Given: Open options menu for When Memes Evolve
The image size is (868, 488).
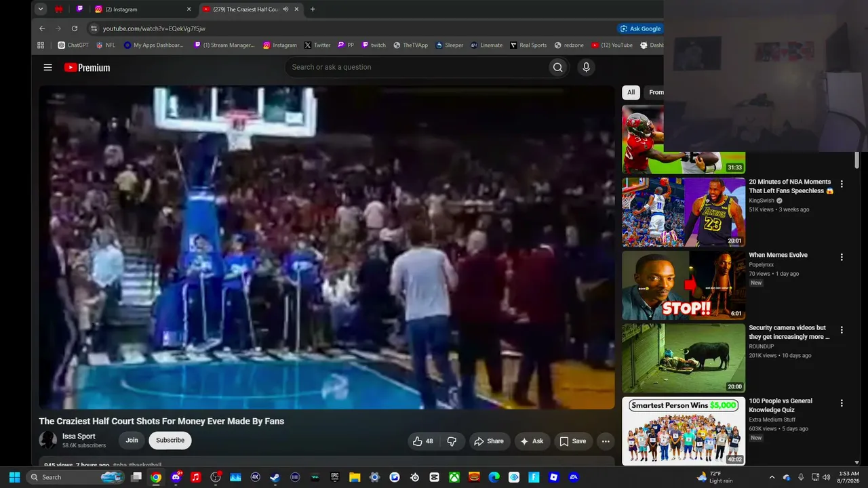Looking at the screenshot, I should [842, 258].
